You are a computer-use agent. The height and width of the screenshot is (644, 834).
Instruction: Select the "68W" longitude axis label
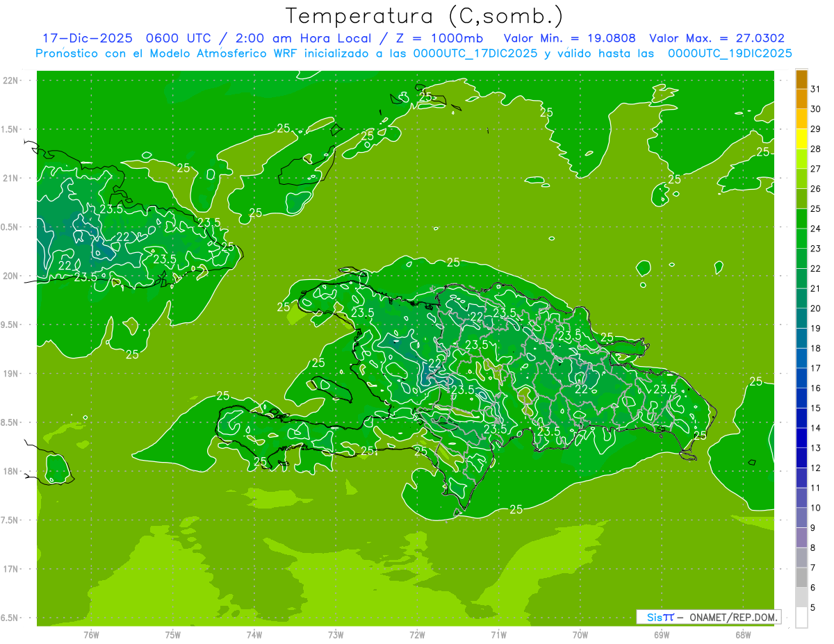(743, 634)
